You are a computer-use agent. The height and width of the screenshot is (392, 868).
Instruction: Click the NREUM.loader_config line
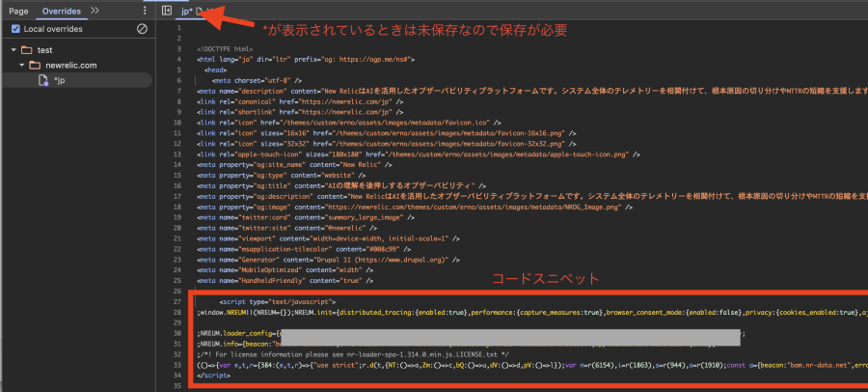click(x=471, y=334)
